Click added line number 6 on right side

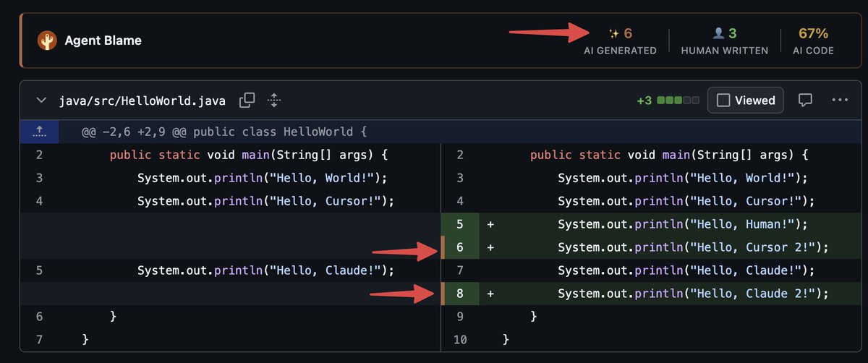tap(460, 247)
